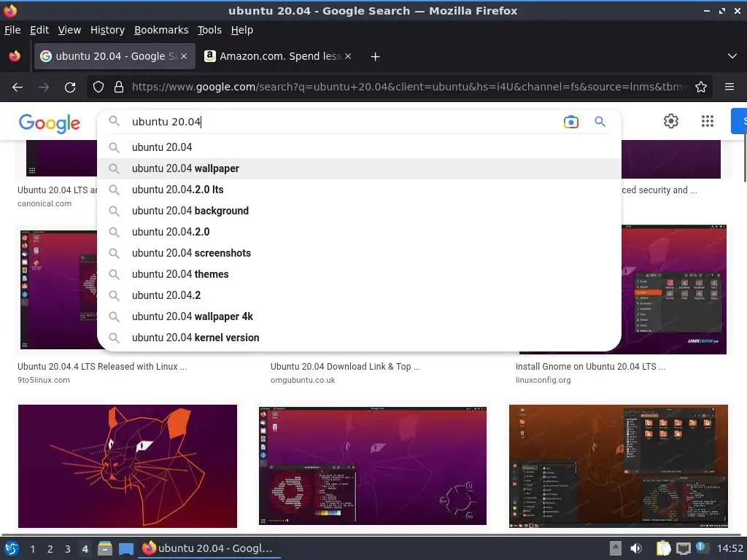Open the Bookmarks menu
Image resolution: width=747 pixels, height=560 pixels.
pyautogui.click(x=161, y=30)
